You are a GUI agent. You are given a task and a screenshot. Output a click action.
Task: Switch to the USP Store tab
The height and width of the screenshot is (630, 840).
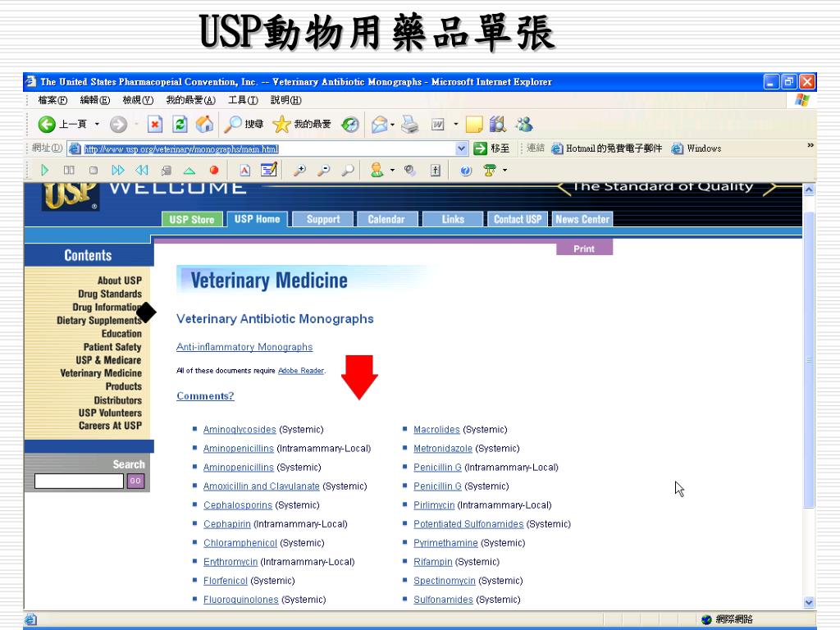point(192,219)
